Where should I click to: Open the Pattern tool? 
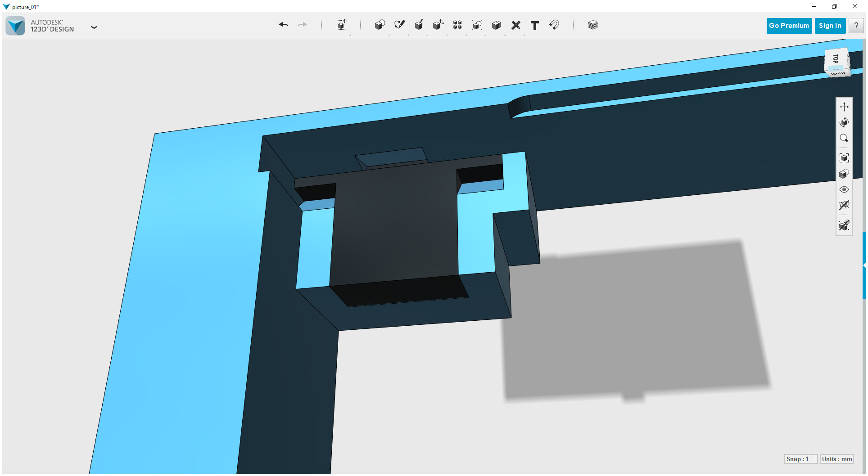click(457, 25)
